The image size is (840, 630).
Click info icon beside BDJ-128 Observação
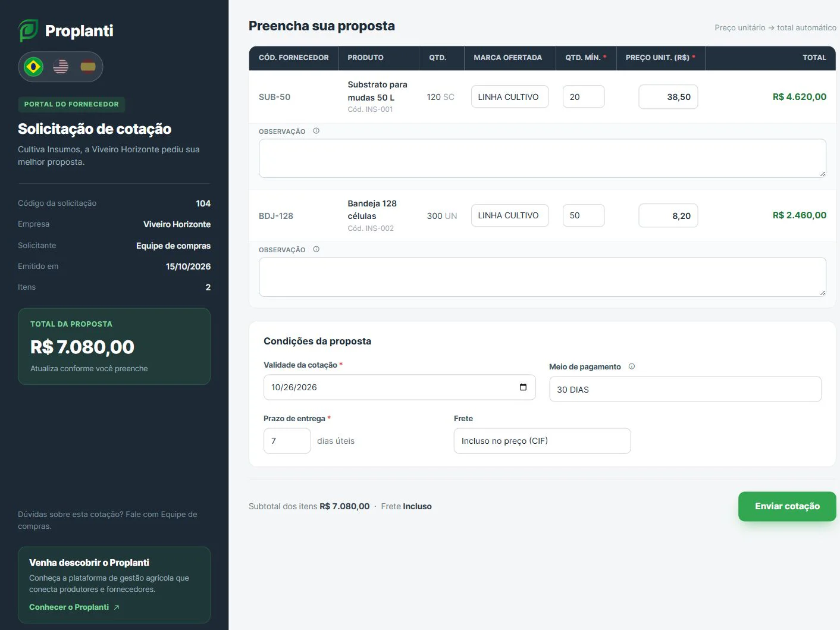point(316,249)
